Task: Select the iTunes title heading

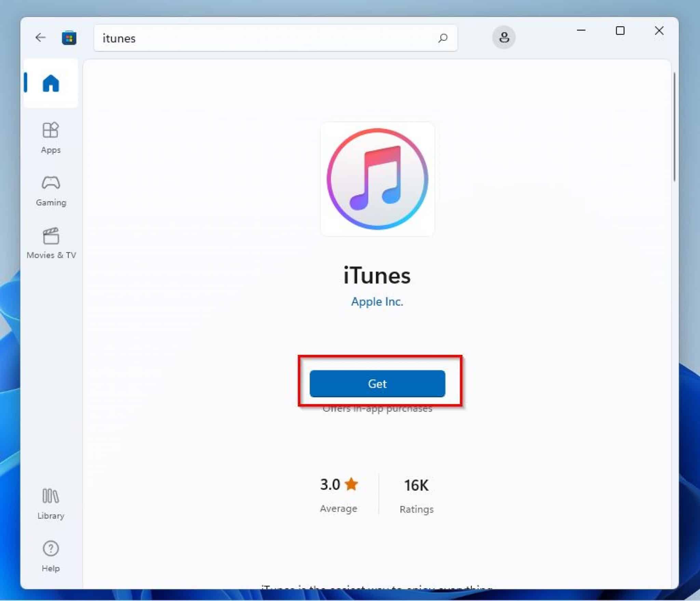Action: pos(377,276)
